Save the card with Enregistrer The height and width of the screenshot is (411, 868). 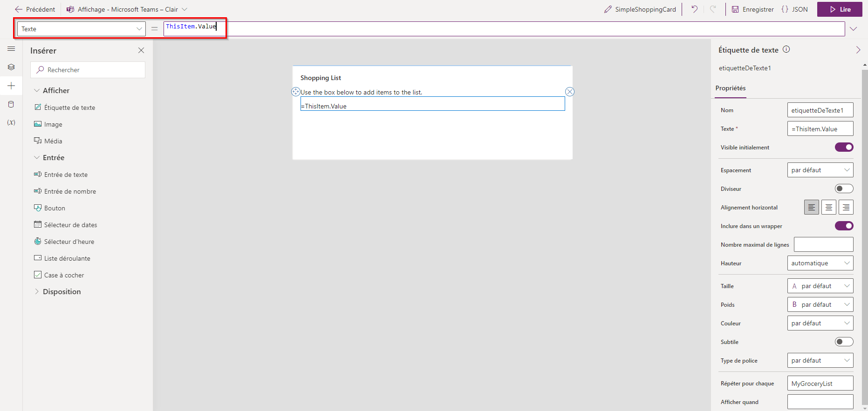752,9
